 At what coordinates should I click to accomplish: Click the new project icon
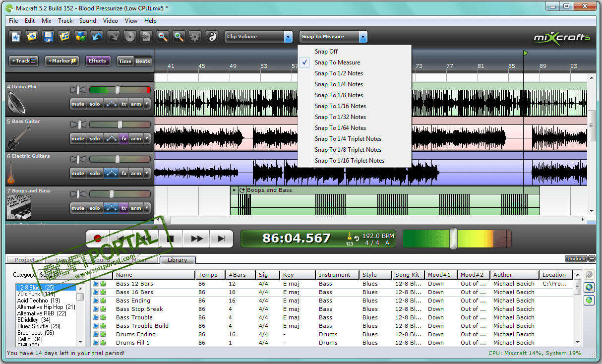[16, 37]
